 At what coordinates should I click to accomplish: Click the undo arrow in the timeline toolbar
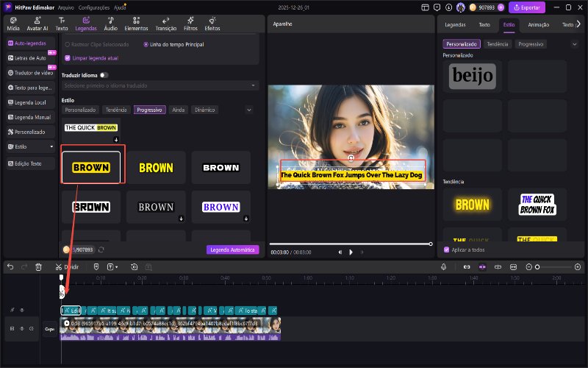[x=10, y=266]
